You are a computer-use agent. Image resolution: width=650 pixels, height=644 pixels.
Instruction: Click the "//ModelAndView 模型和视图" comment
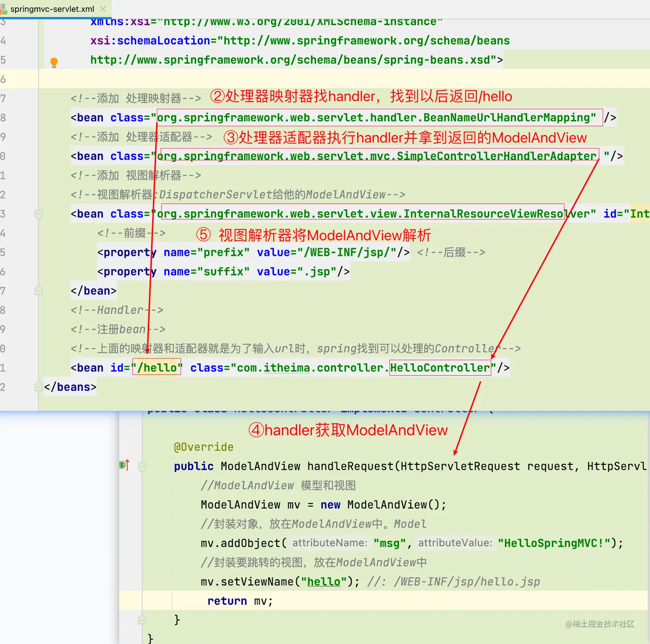click(x=278, y=486)
